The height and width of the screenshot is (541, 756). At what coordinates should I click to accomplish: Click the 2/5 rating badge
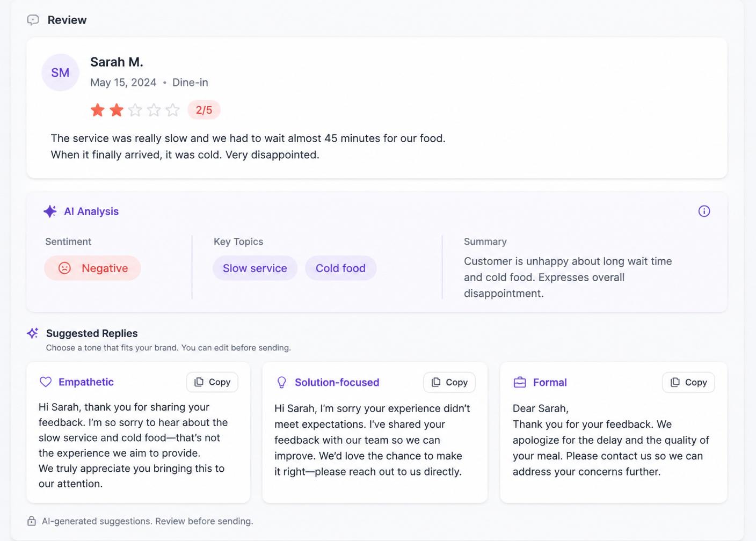tap(204, 110)
